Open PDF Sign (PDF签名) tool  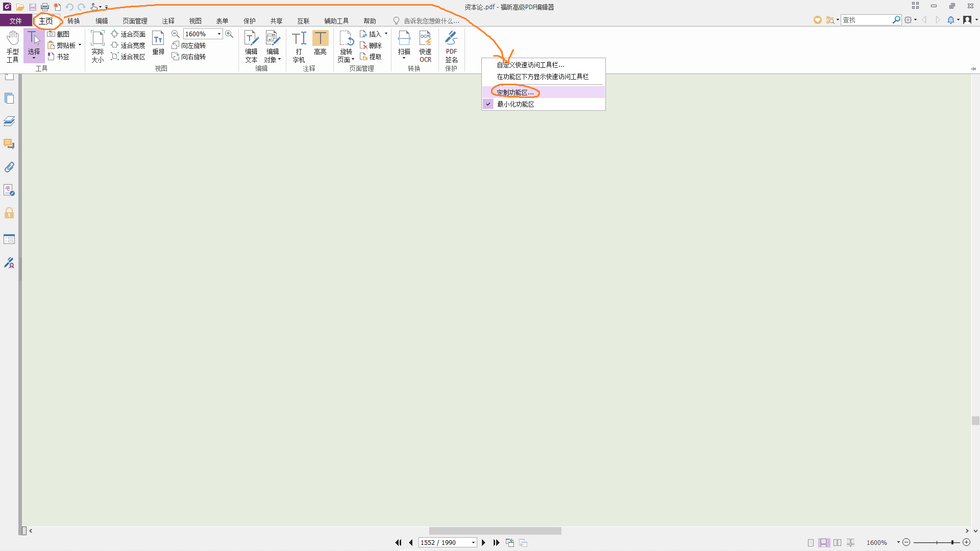451,46
